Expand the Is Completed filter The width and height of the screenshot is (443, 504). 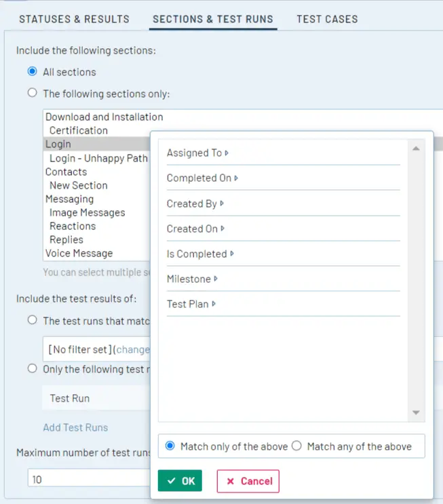point(200,254)
